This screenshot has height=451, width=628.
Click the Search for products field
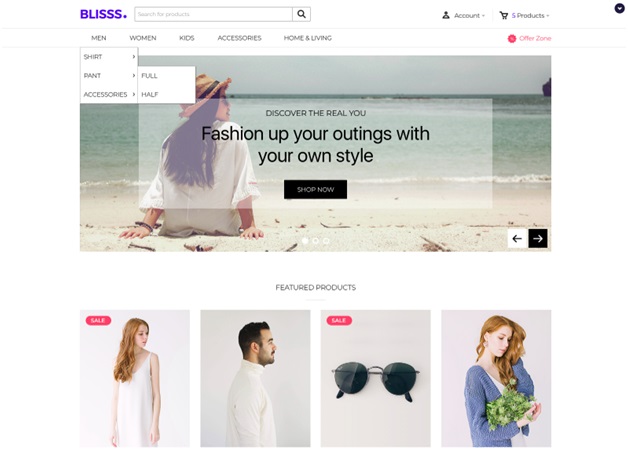coord(213,14)
